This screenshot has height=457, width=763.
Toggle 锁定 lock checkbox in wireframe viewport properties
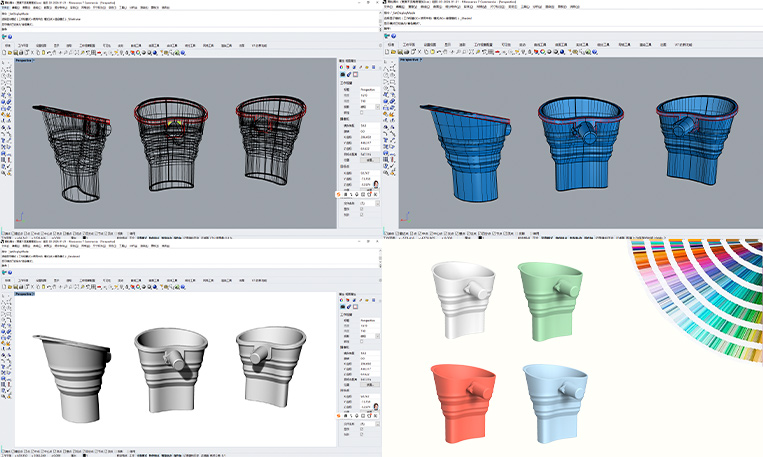(x=362, y=112)
